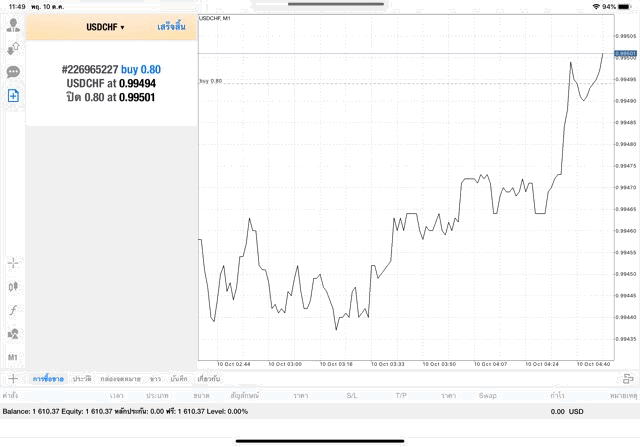
Task: Click the T/P column header
Action: (x=401, y=396)
